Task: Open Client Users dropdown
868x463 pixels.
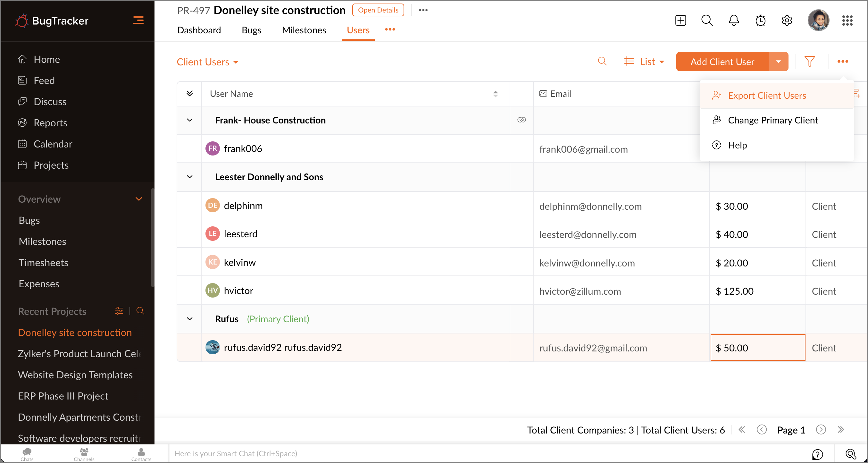Action: (x=207, y=62)
